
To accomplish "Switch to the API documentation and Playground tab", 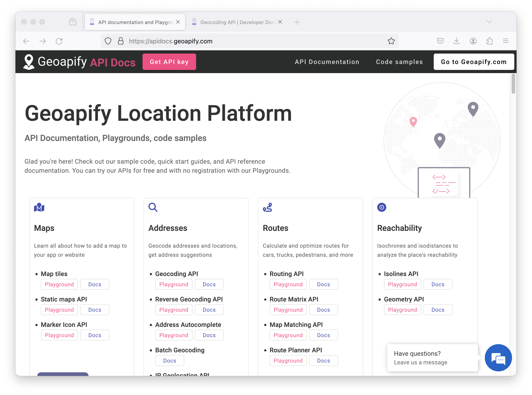I will (135, 22).
